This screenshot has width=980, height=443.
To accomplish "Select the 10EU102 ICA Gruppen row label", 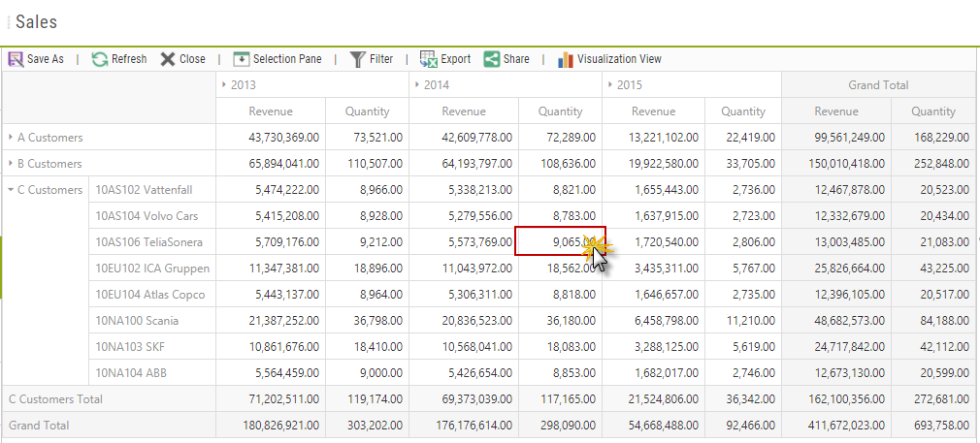I will [x=152, y=269].
